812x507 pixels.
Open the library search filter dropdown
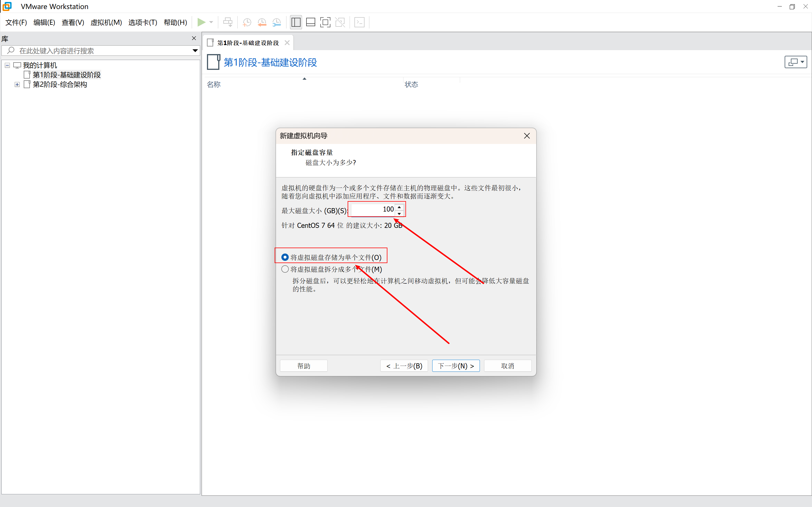click(x=195, y=51)
